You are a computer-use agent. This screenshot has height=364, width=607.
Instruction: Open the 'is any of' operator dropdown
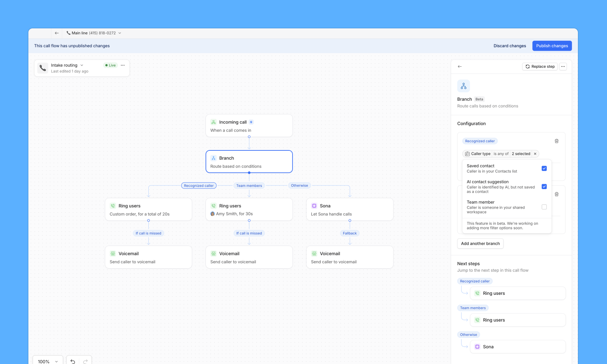click(501, 154)
